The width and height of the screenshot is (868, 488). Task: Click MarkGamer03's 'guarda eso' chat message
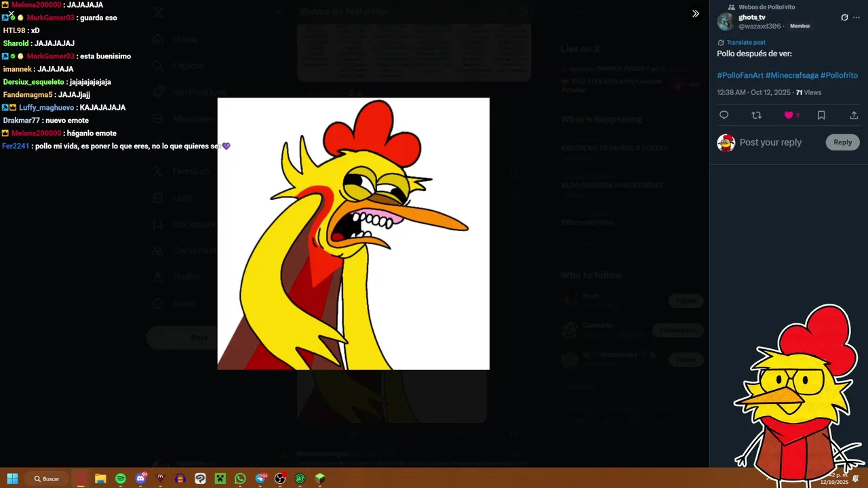click(x=59, y=18)
